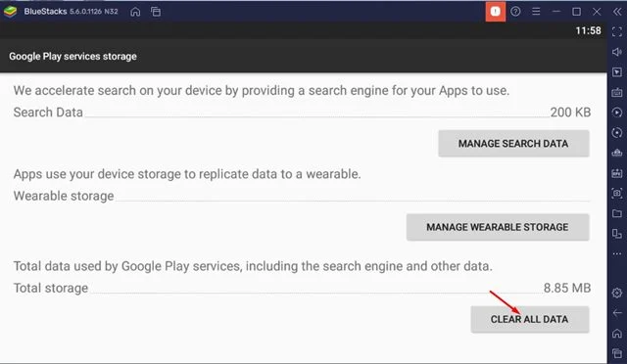Click the CLEAR ALL DATA button

[529, 319]
